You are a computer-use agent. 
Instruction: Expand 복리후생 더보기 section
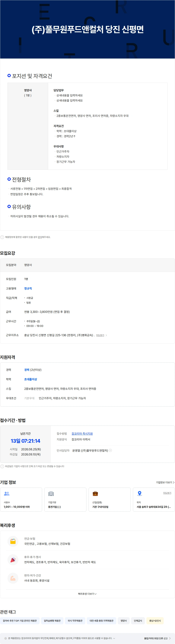pos(87,594)
